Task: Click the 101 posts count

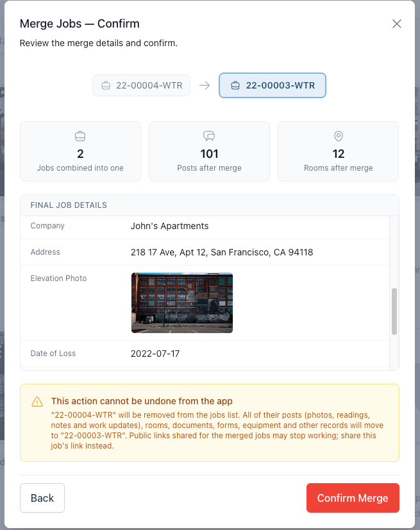Action: click(209, 154)
